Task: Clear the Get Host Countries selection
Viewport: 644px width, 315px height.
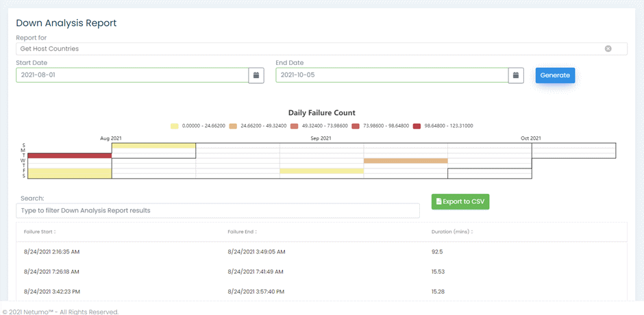Action: tap(608, 49)
